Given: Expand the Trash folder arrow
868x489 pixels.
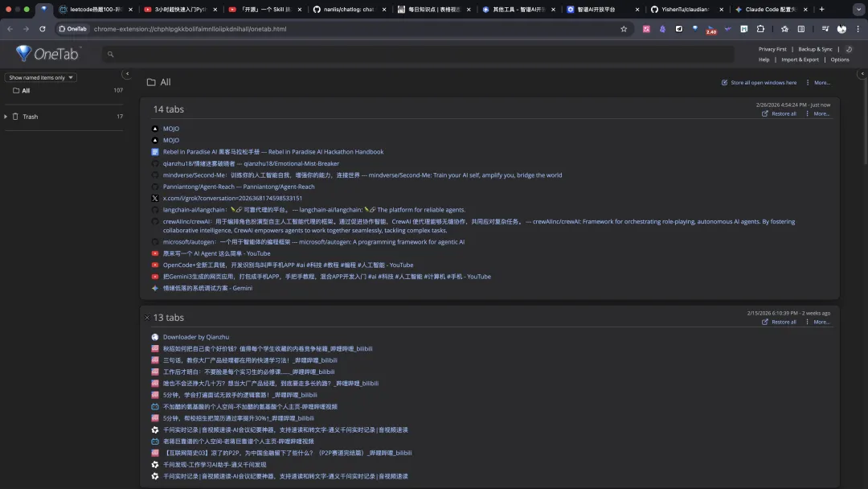Looking at the screenshot, I should pos(6,117).
